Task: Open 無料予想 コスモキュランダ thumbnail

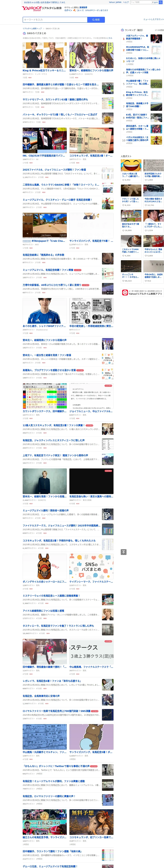Action: [91, 822]
